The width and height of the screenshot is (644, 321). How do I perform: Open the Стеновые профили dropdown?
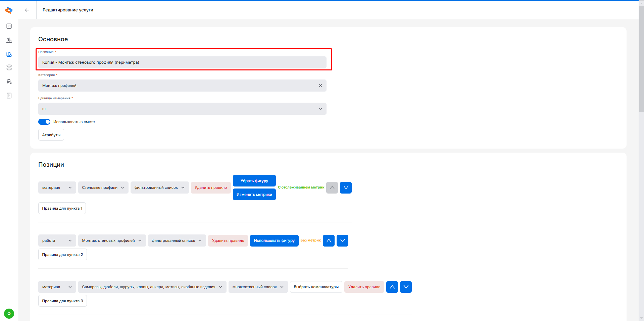(x=103, y=188)
